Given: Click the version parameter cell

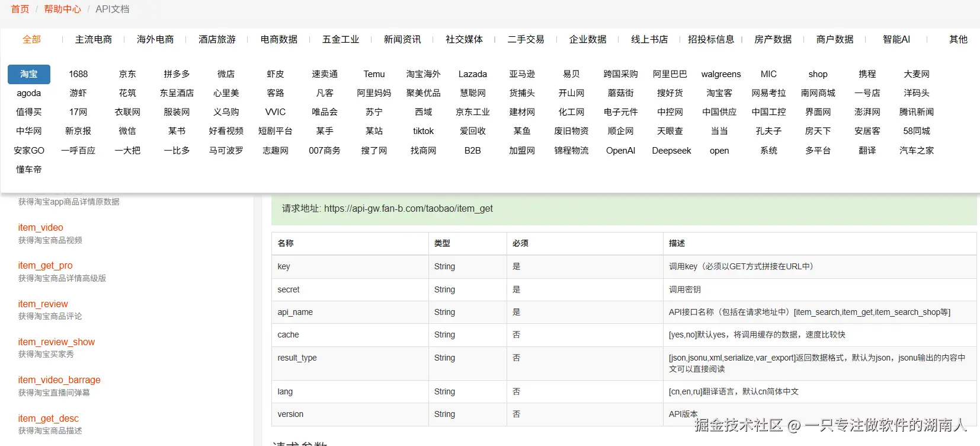Looking at the screenshot, I should pos(350,415).
